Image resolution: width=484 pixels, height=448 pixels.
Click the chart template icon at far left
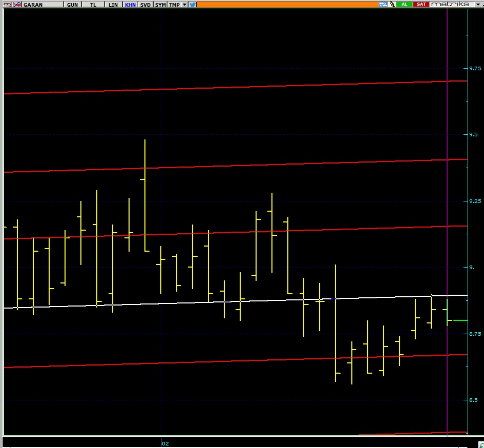(7, 4)
